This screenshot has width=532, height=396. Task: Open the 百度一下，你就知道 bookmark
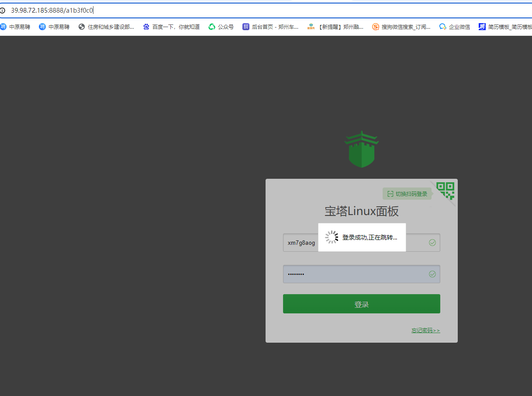(171, 27)
